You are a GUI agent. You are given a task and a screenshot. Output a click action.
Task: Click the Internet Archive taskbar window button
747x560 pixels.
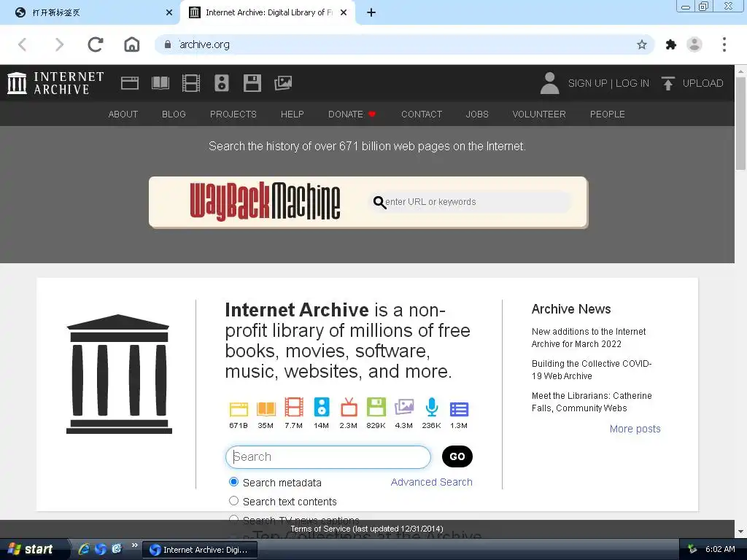(200, 550)
